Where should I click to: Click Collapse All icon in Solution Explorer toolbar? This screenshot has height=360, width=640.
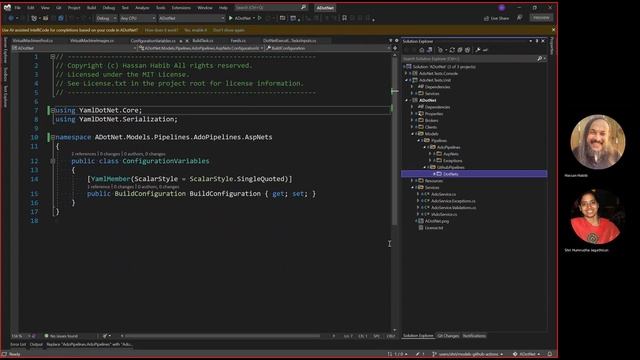coord(460,50)
